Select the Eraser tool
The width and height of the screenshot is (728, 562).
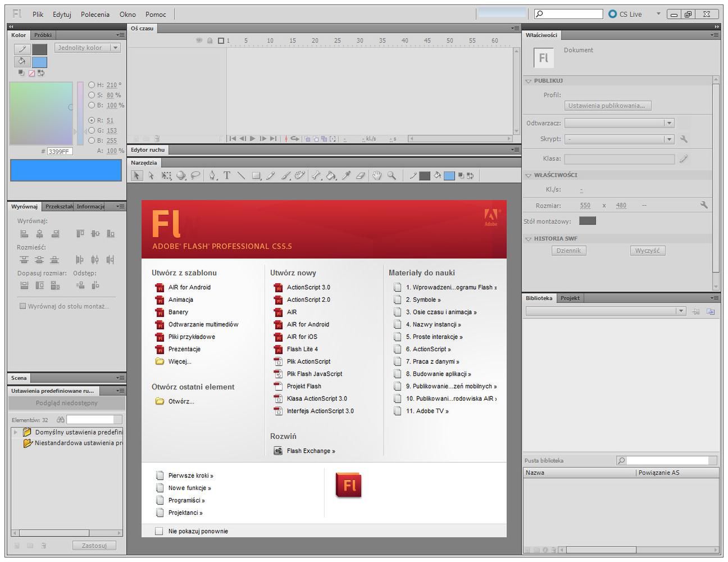pyautogui.click(x=361, y=176)
